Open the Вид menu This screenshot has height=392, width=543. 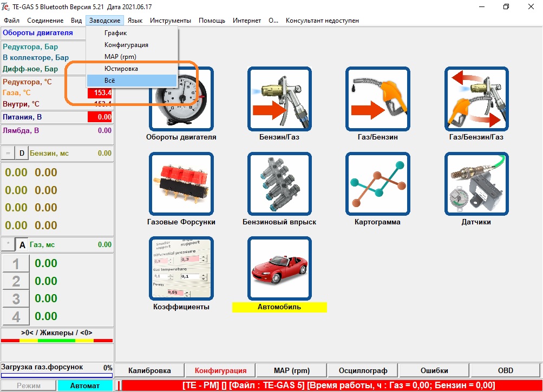[x=76, y=21]
